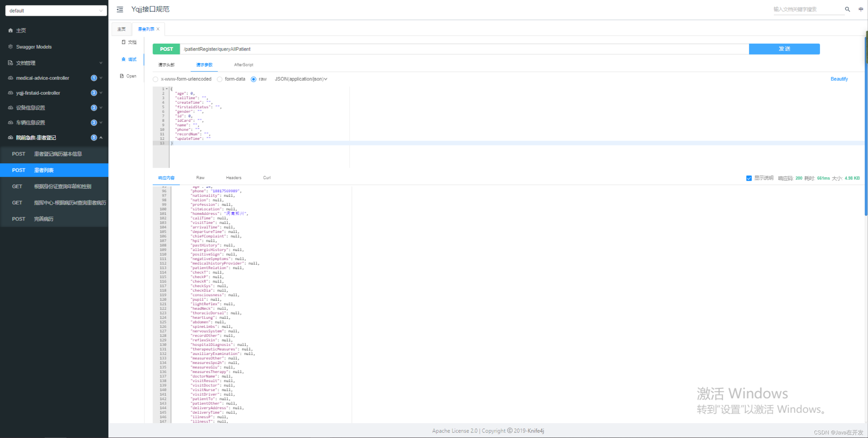Screen dimensions: 868x438
Task: Select form-data radio option
Action: tap(220, 79)
